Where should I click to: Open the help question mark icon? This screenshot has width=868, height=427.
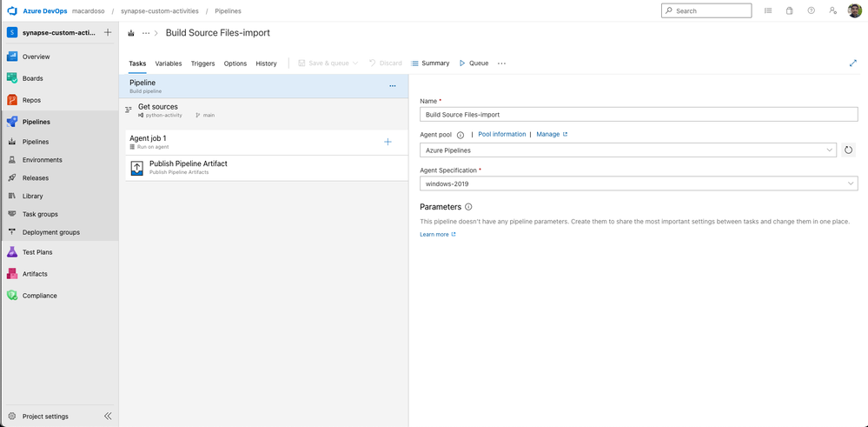click(811, 10)
